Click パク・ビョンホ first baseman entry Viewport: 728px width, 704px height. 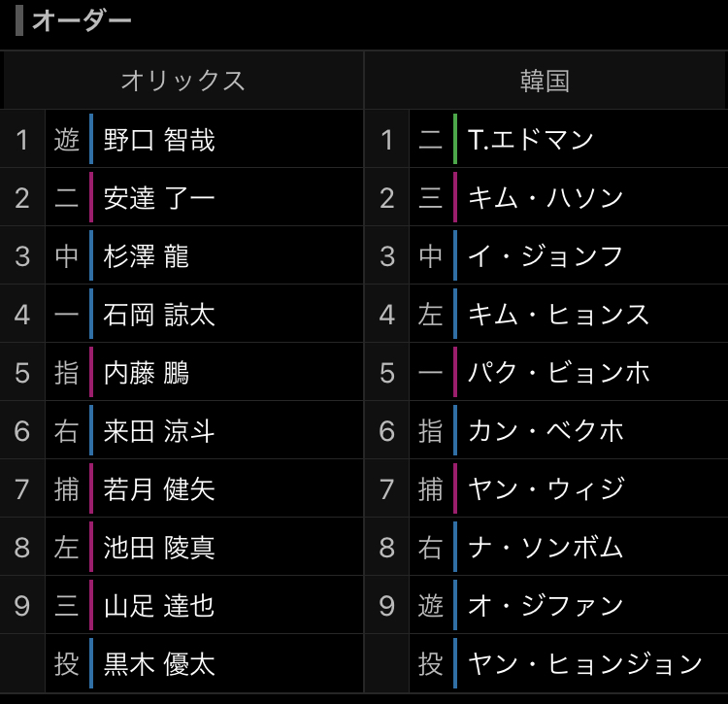pos(558,373)
